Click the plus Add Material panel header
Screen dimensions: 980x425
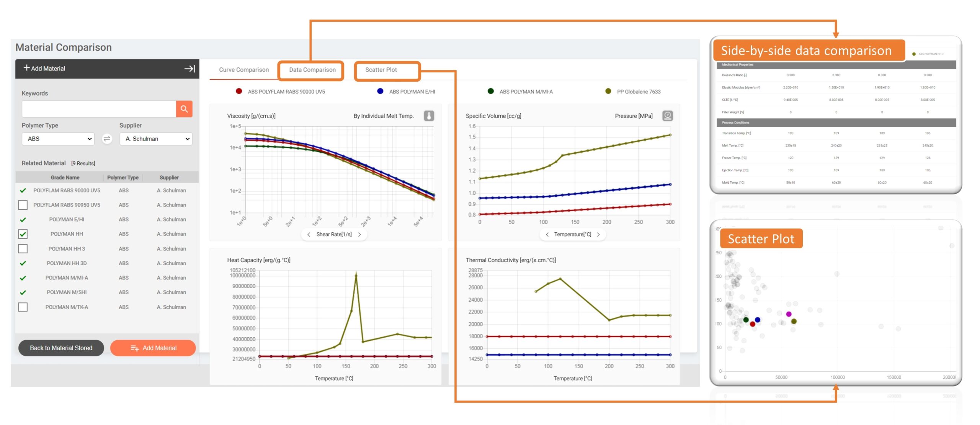tap(45, 69)
